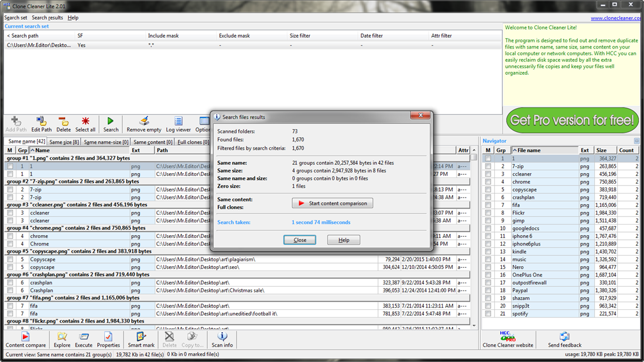Mark the Crashplan row in Christmas sale folder
Viewport: 644px width, 362px height.
[x=10, y=291]
